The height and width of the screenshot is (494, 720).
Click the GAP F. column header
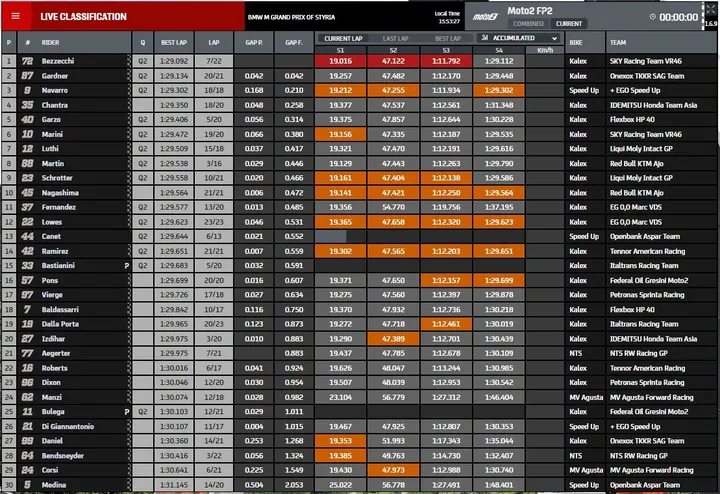coord(294,42)
